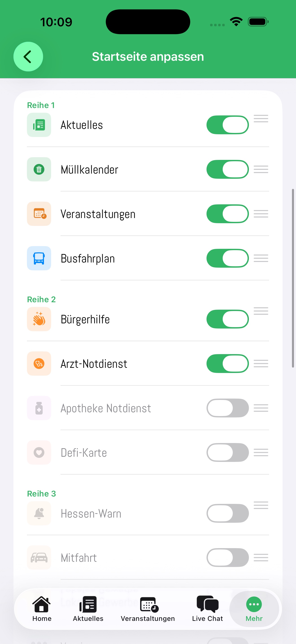Tap the Aktuelles newspaper icon in Reihe 1
This screenshot has width=296, height=644.
[x=39, y=125]
